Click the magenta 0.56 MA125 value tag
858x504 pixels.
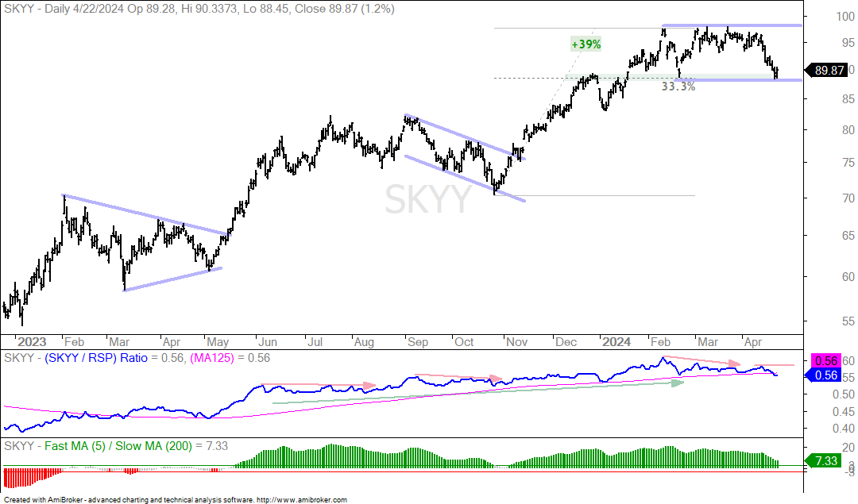825,361
